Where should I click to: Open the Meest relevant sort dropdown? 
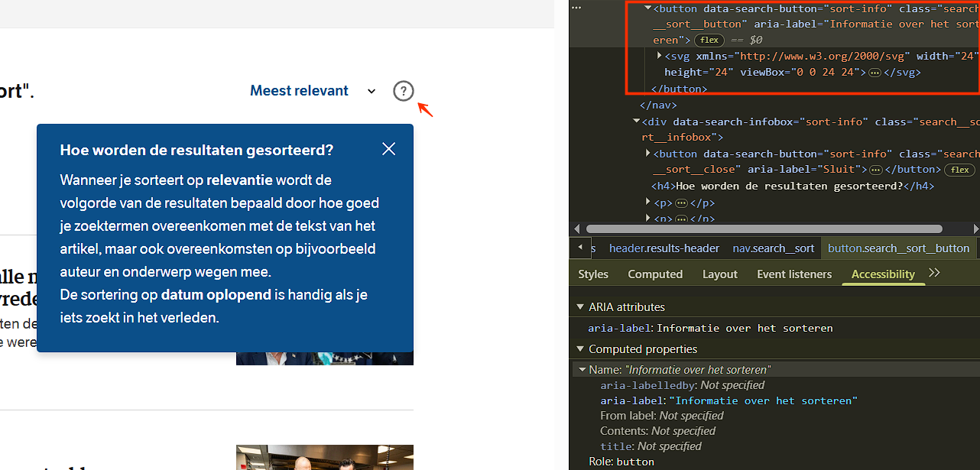(x=313, y=91)
